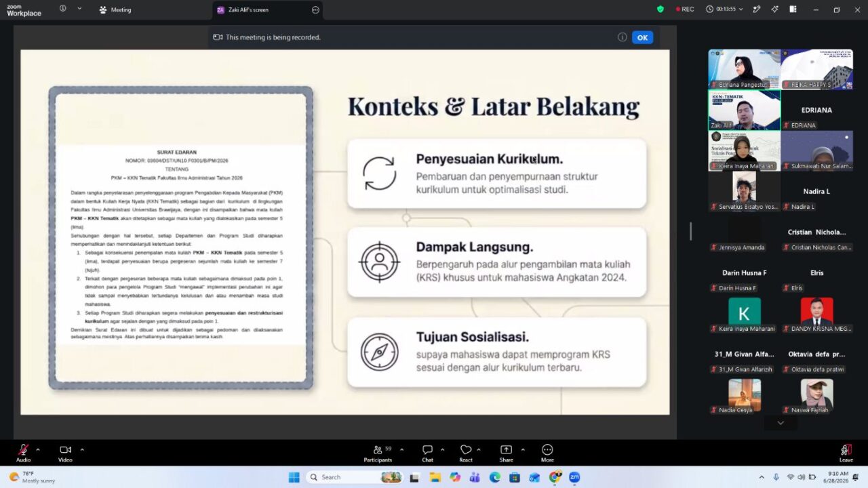868x488 pixels.
Task: Click the Dampak Langsung heading
Action: (x=475, y=247)
